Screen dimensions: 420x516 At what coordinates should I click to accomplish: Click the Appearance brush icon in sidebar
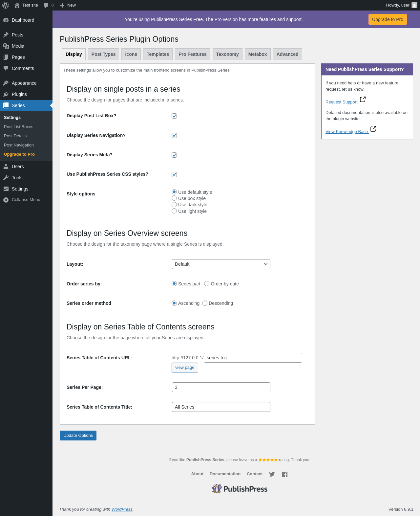(6, 83)
